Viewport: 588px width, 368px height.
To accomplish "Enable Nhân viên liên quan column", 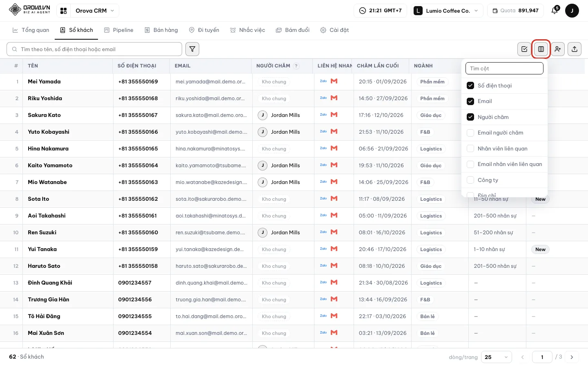I will [x=470, y=148].
